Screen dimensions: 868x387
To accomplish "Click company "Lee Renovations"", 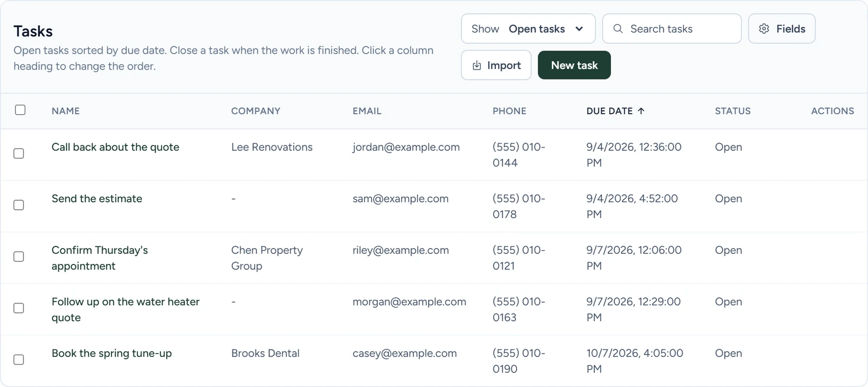I will pyautogui.click(x=272, y=147).
